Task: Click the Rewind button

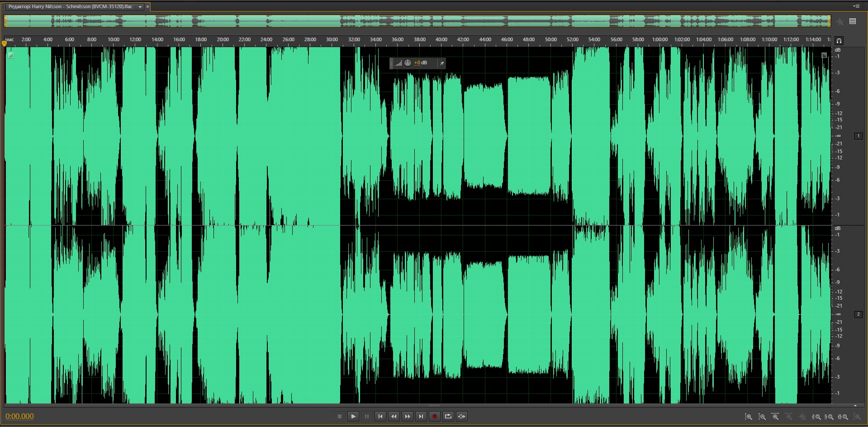Action: (394, 417)
